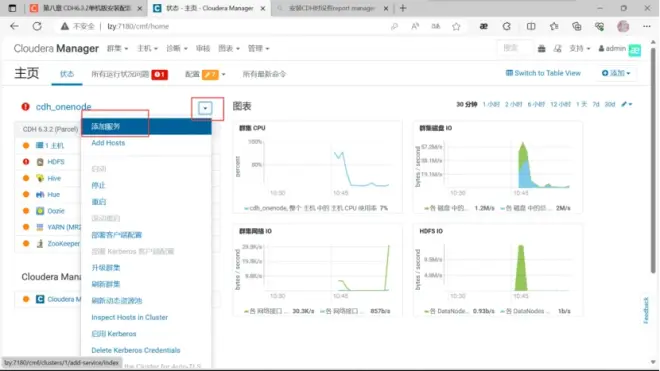Click the HDFS service icon
Screen dimensions: 660x371
coord(40,162)
